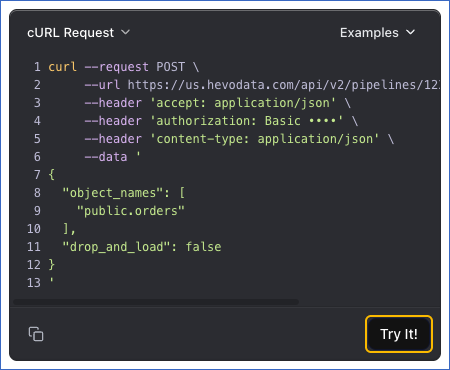Open the cURL Request language dropdown

click(78, 33)
